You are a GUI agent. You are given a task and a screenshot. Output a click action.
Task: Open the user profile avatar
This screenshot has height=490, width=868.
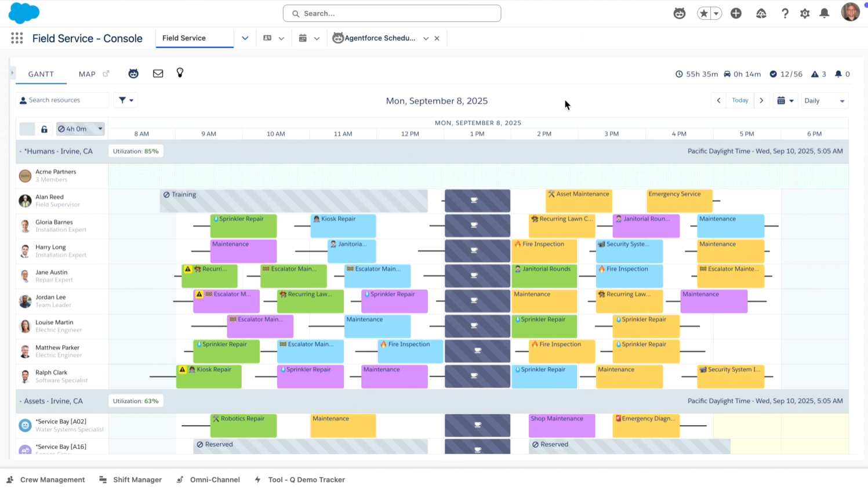(x=851, y=12)
